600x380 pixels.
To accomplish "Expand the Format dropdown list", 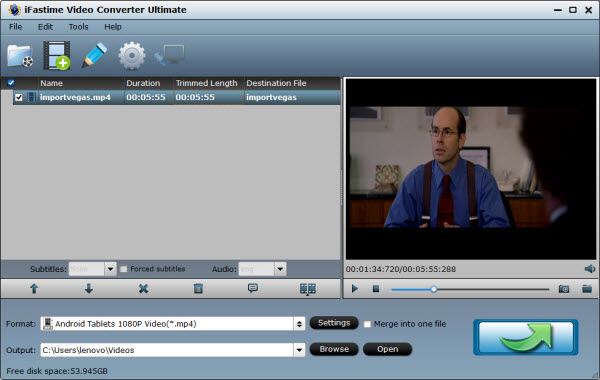I will pyautogui.click(x=299, y=324).
